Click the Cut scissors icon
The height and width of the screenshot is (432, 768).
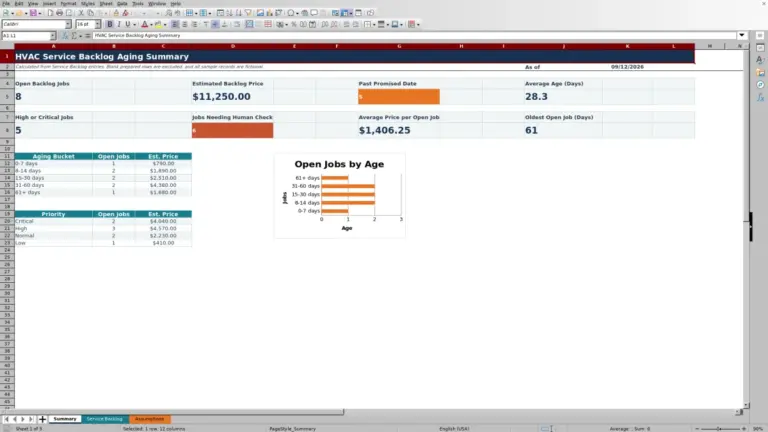[x=81, y=13]
